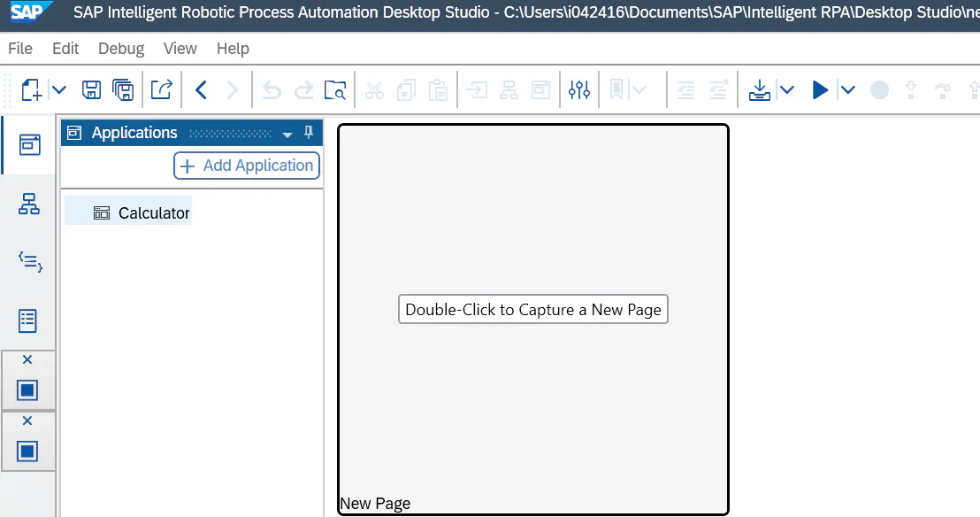The width and height of the screenshot is (980, 517).
Task: Click the Save All icon
Action: coord(123,90)
